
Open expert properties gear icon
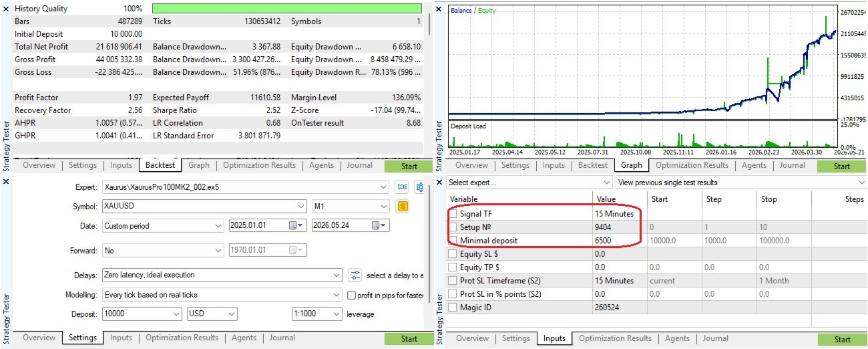(x=420, y=187)
